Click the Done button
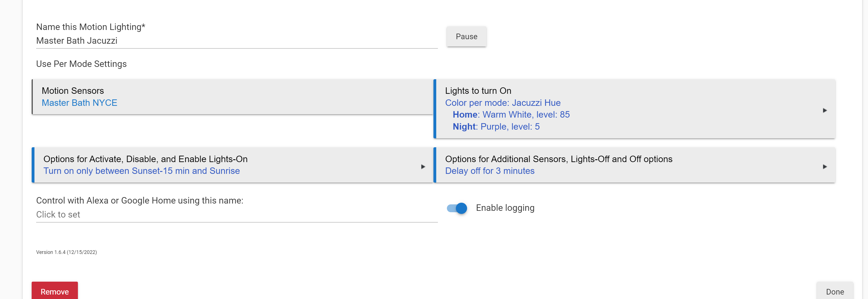This screenshot has height=299, width=868. 835,291
